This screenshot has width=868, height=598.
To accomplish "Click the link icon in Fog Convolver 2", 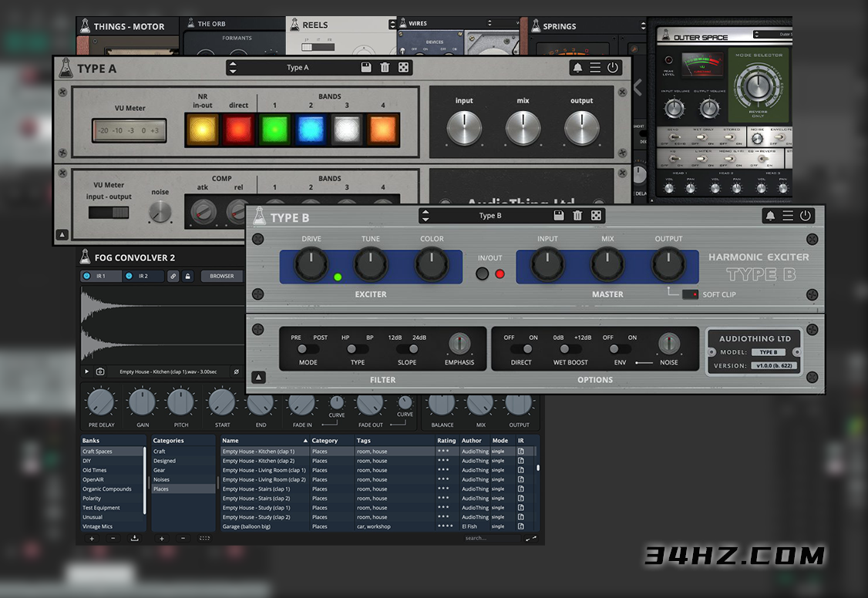I will (173, 276).
